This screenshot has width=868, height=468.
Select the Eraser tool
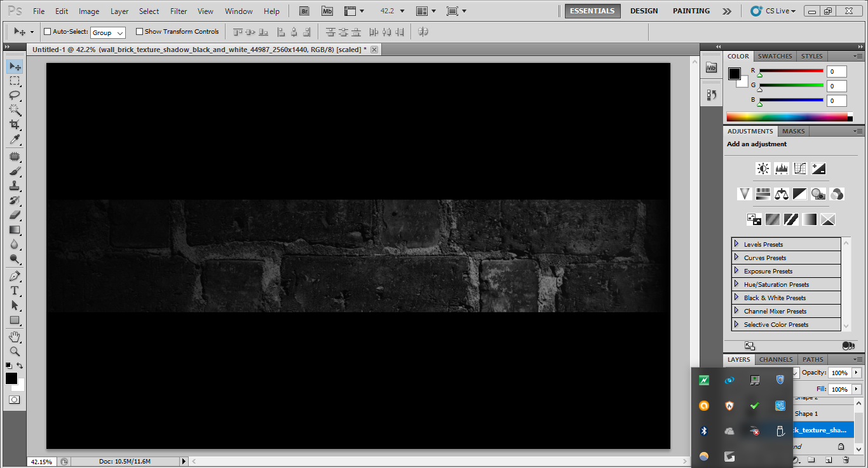click(15, 215)
